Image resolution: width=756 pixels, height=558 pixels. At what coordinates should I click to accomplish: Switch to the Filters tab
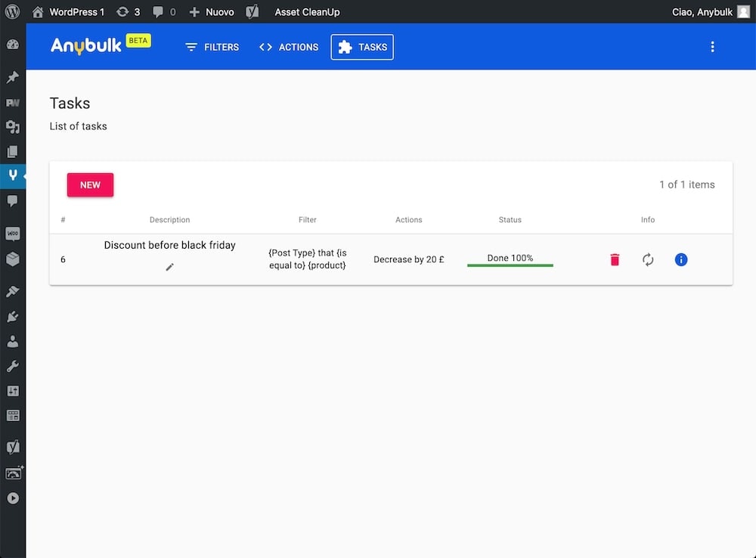[x=212, y=47]
